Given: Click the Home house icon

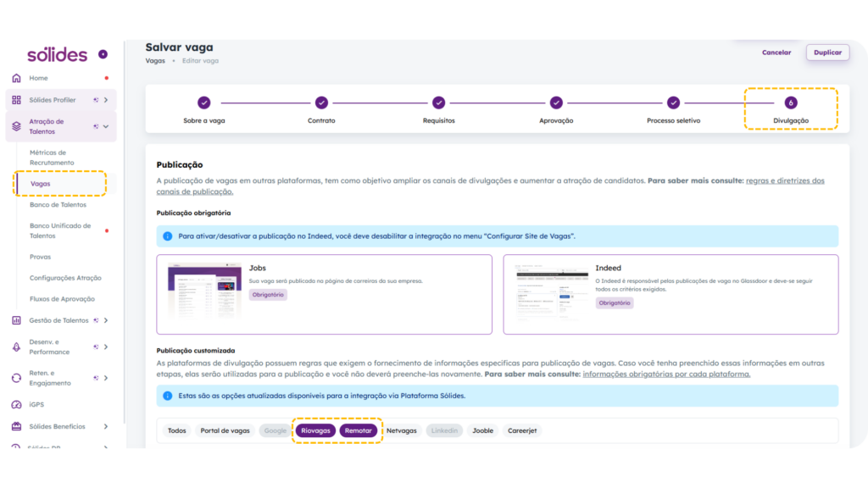Looking at the screenshot, I should [17, 78].
